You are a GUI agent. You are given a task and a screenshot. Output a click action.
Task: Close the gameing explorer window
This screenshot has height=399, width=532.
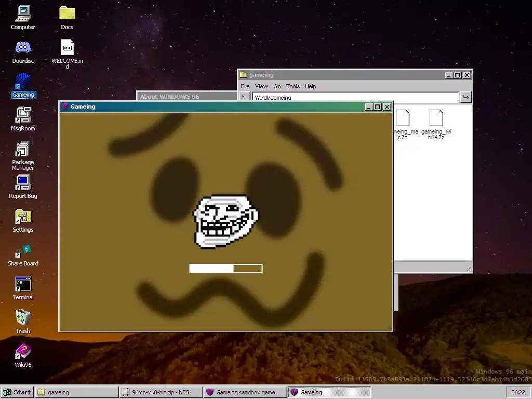tap(467, 75)
